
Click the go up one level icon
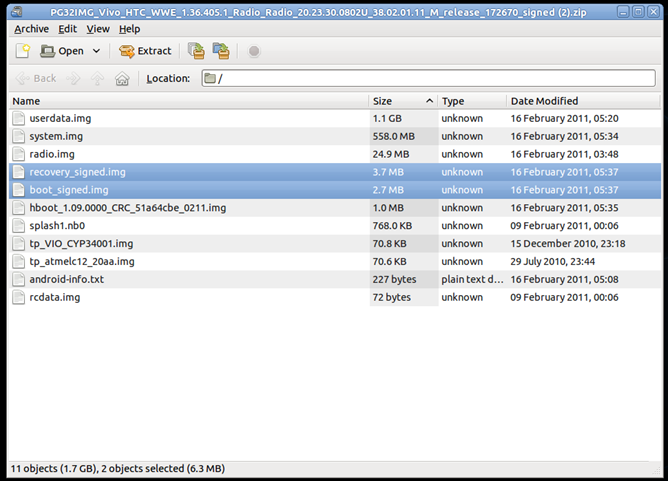pos(98,78)
